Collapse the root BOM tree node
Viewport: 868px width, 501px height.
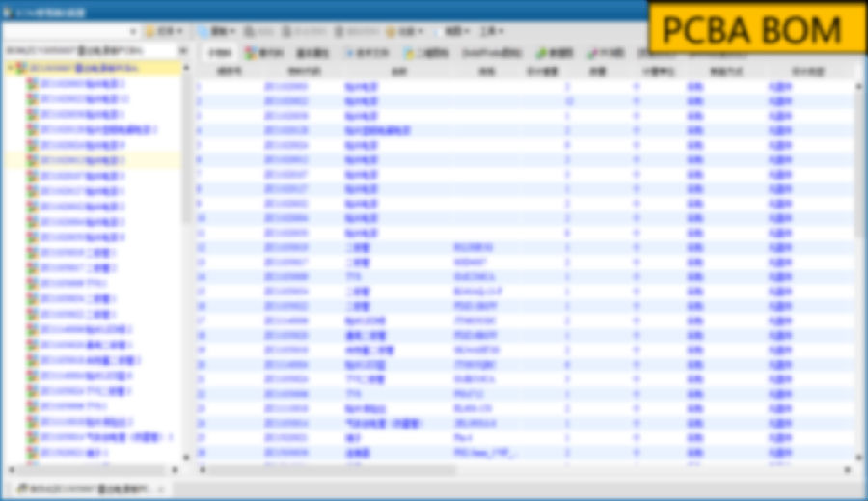(10, 68)
